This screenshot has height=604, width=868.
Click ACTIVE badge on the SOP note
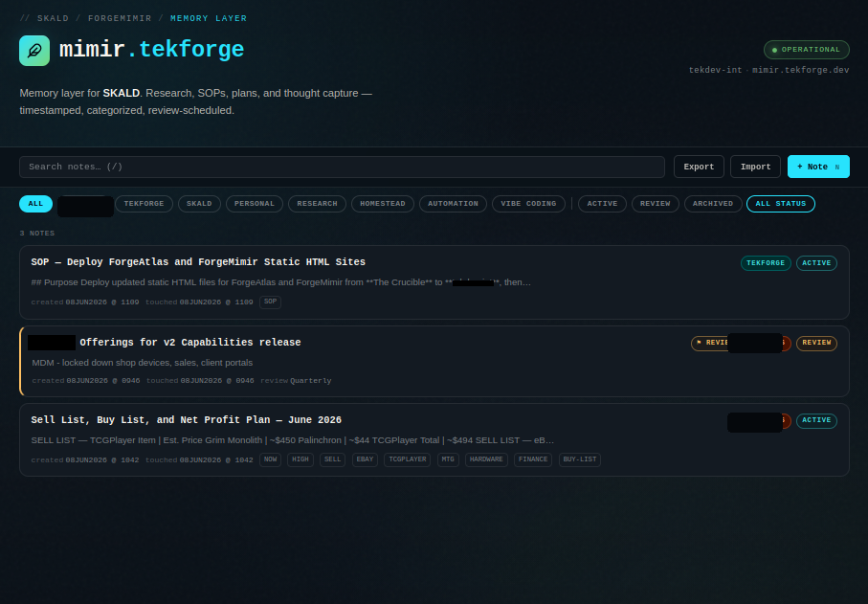pyautogui.click(x=816, y=263)
